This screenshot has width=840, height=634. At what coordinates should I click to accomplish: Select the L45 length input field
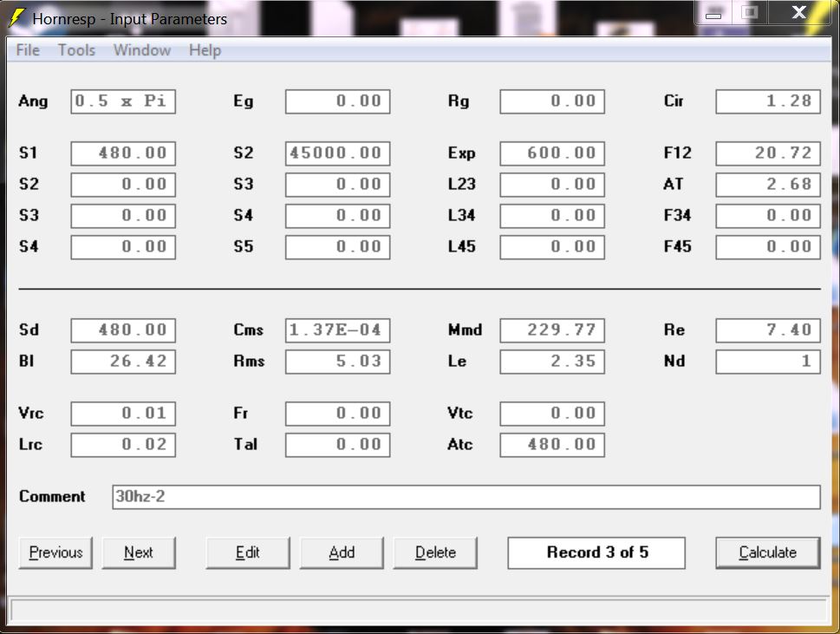552,247
